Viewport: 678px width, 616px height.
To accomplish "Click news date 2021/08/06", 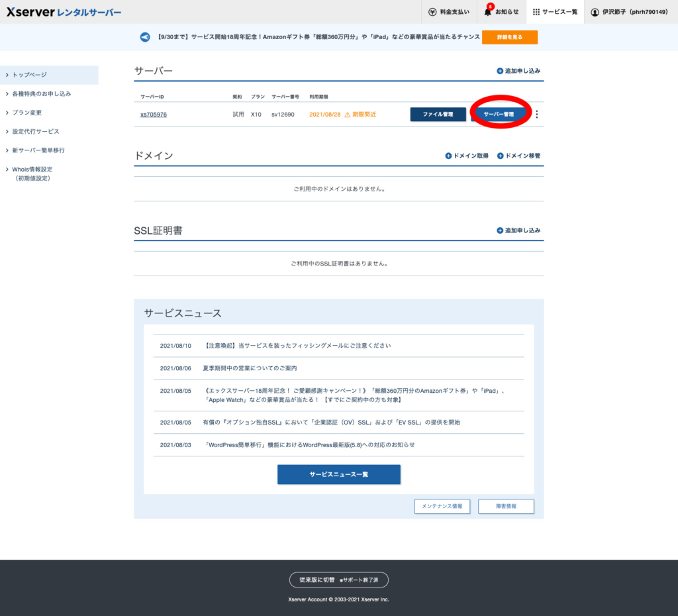I will 175,368.
